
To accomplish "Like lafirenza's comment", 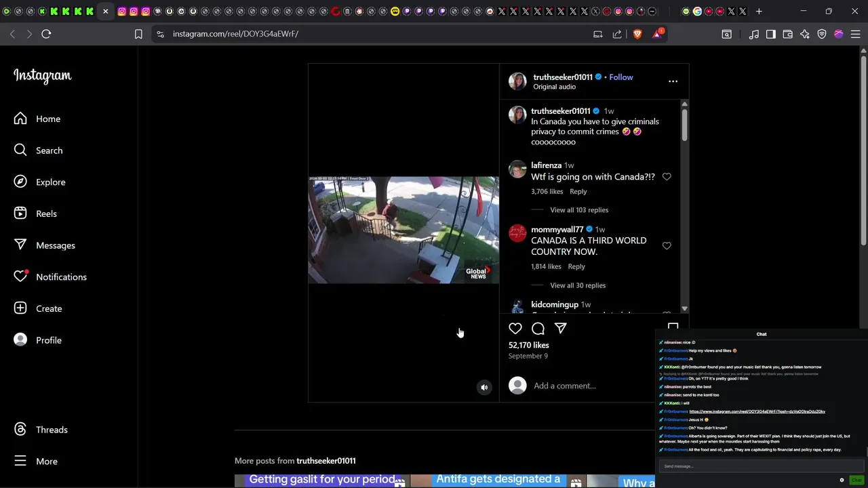I will (667, 177).
